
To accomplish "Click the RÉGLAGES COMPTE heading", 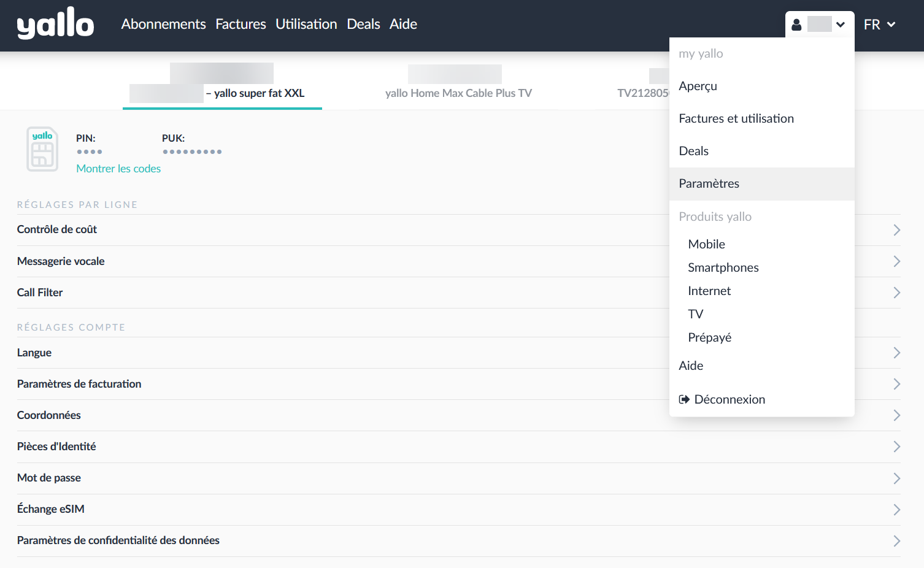I will click(71, 328).
